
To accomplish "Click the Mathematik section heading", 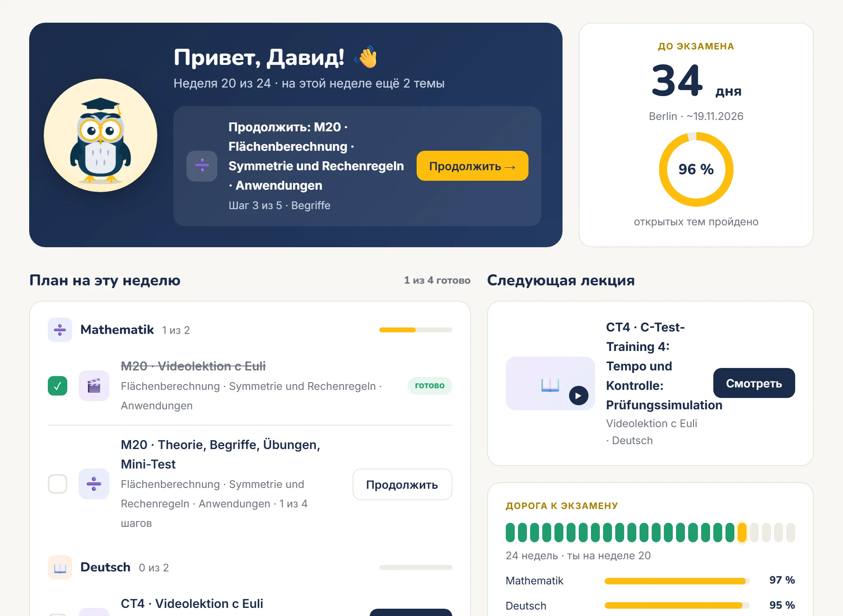I will [x=117, y=330].
